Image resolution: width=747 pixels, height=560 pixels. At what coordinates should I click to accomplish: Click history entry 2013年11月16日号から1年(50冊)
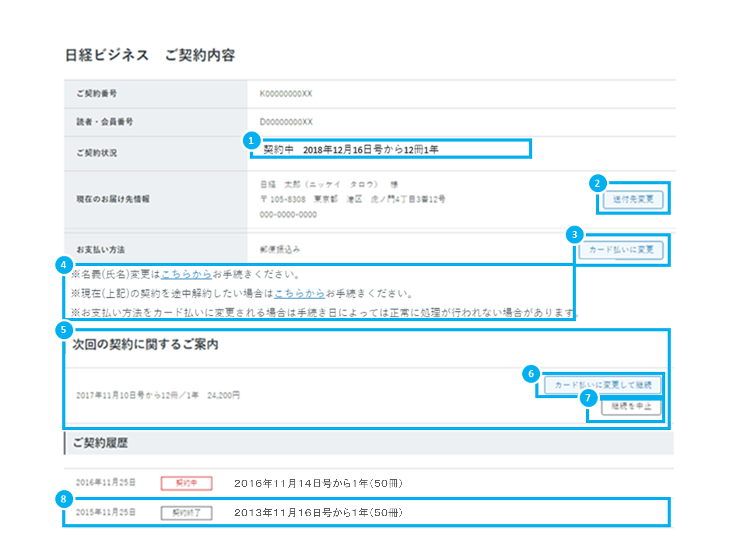318,513
